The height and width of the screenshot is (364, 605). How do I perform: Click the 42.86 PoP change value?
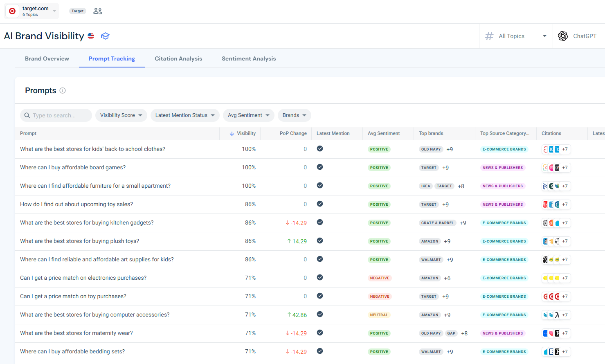297,315
